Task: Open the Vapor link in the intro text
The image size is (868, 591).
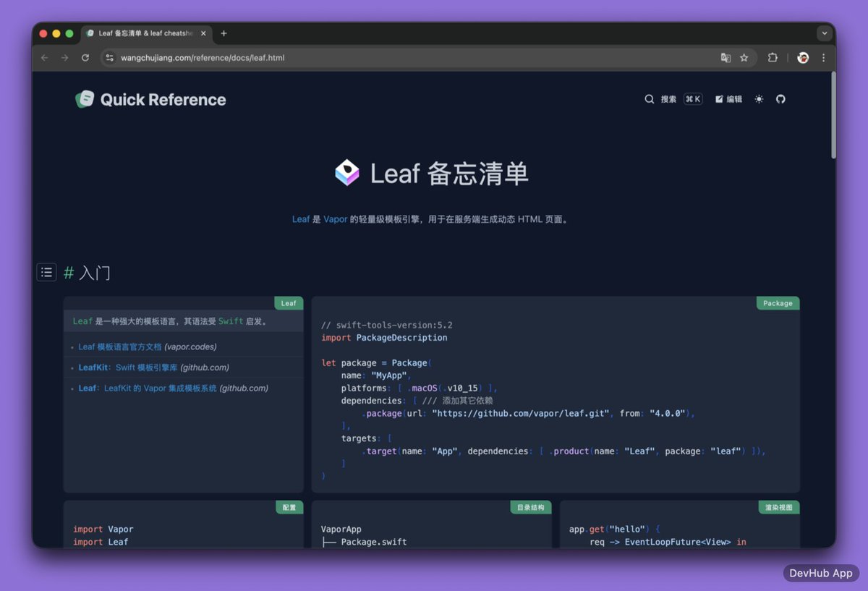Action: (335, 218)
